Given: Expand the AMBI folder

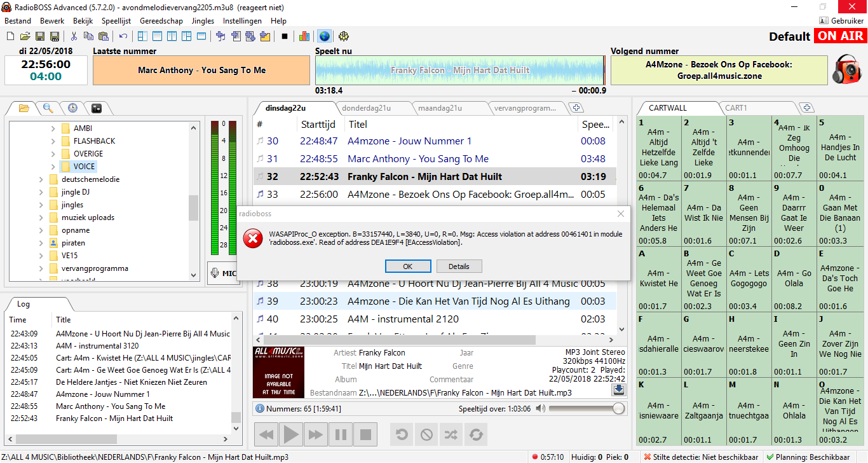Looking at the screenshot, I should (53, 128).
